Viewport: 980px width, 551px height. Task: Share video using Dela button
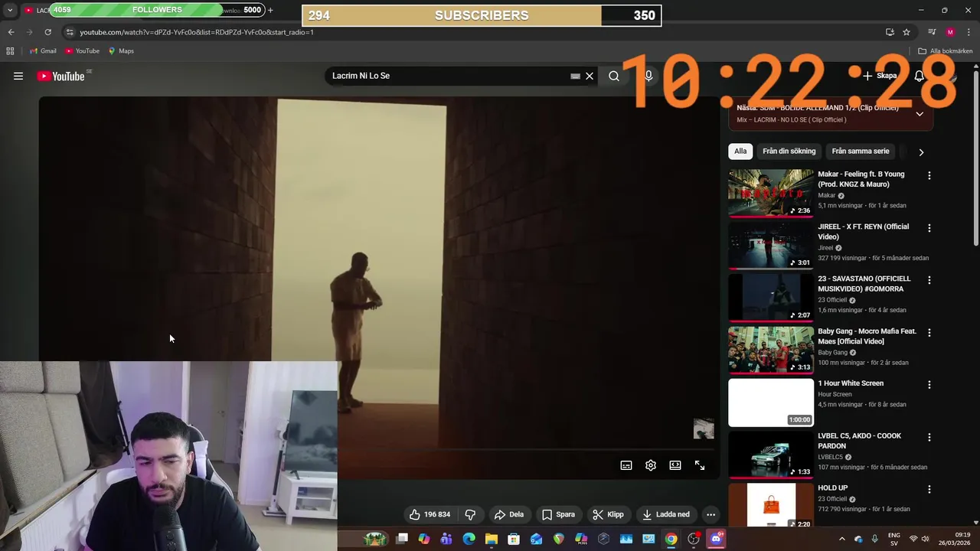point(509,514)
